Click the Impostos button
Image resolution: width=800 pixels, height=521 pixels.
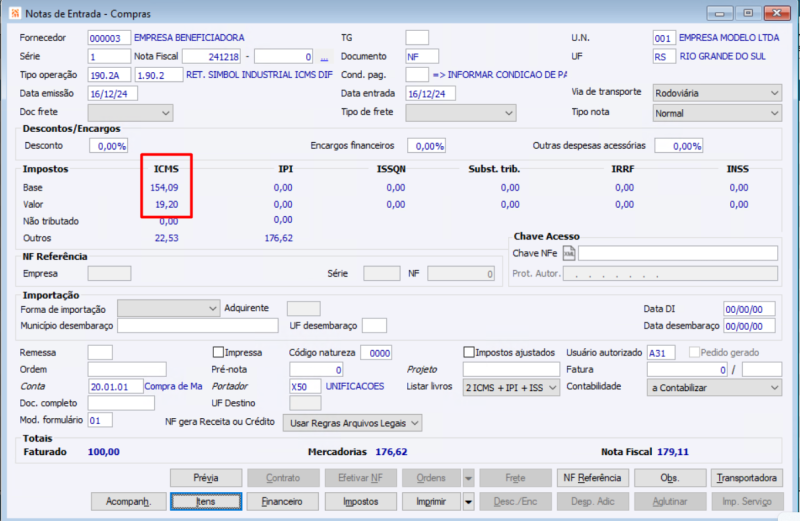(x=360, y=502)
